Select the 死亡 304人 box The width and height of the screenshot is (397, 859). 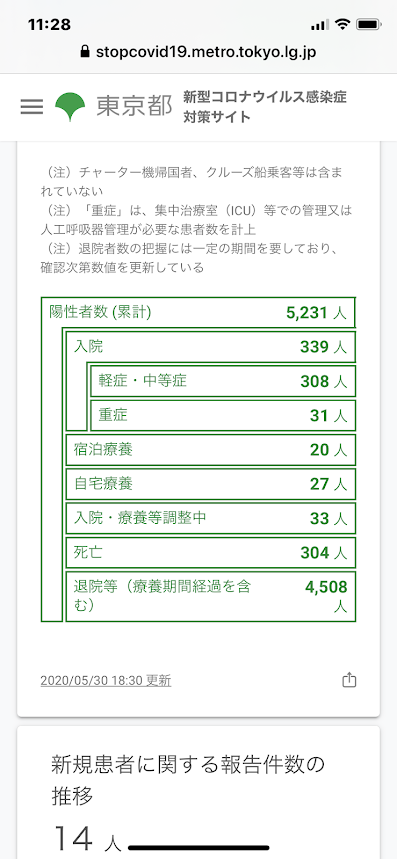211,553
